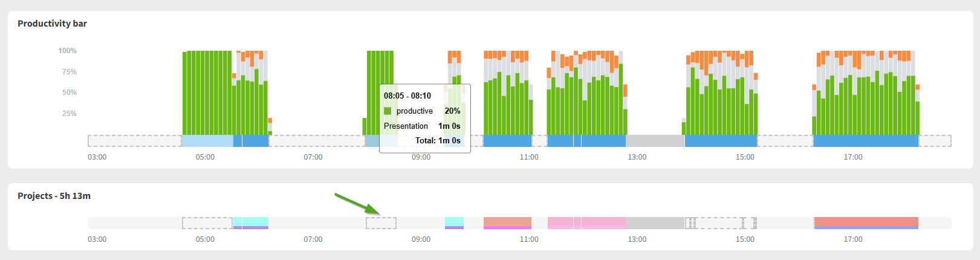Click the empty dashed activity slot at 03:00
Viewport: 980px width, 260px height.
pyautogui.click(x=134, y=141)
